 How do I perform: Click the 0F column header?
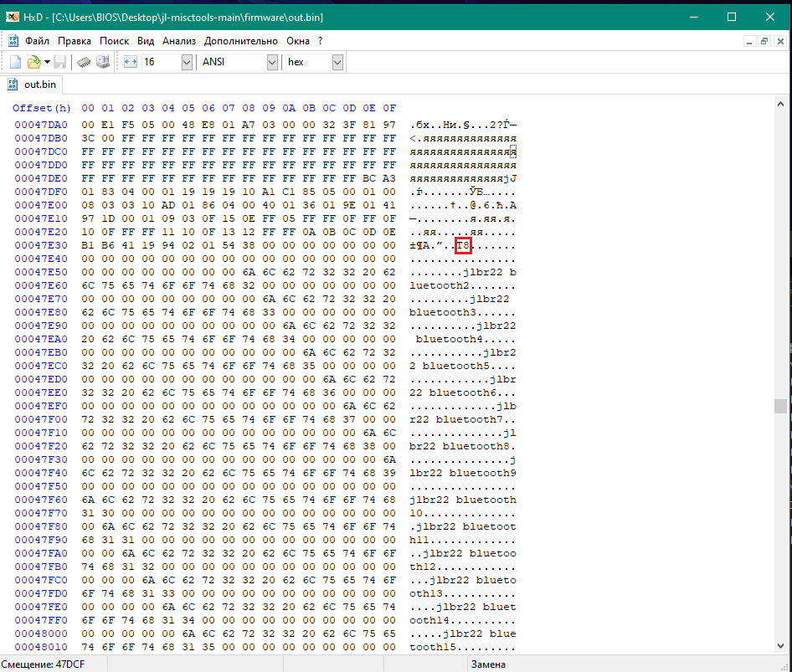click(389, 108)
